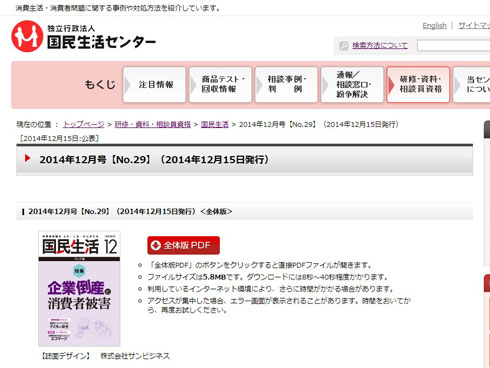
Task: Click the 消費生活・消費者問題に関する事例 header tagline
Action: point(118,8)
